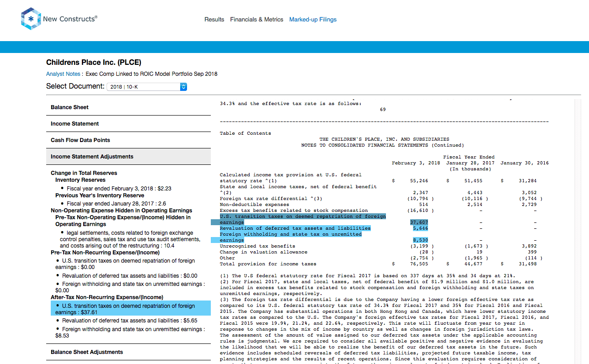Click 'Change in Total Reserves' heading
The image size is (589, 364).
(84, 173)
